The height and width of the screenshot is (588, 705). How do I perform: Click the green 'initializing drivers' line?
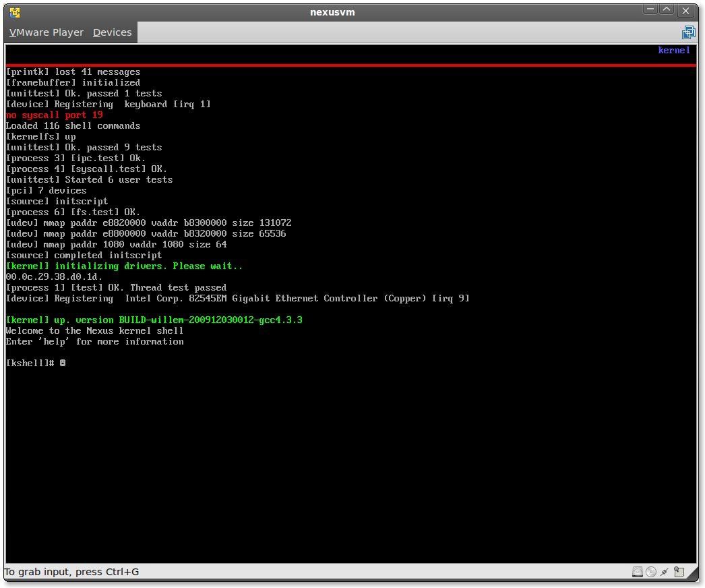124,266
